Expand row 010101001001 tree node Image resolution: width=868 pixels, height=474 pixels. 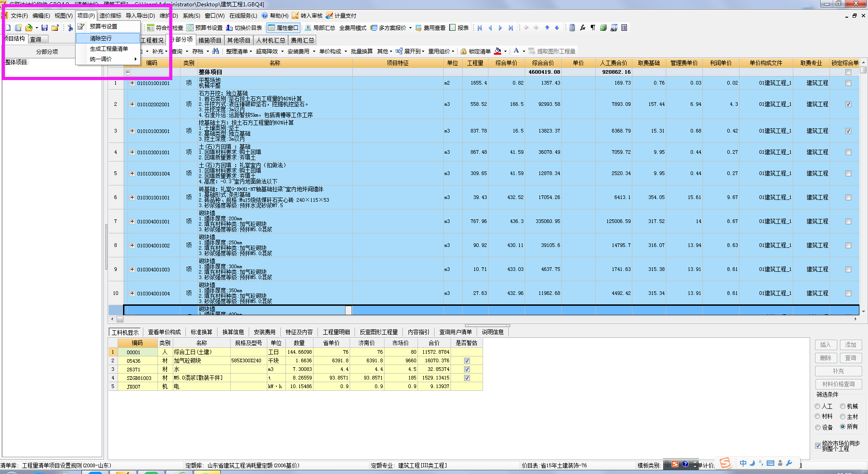(x=132, y=83)
